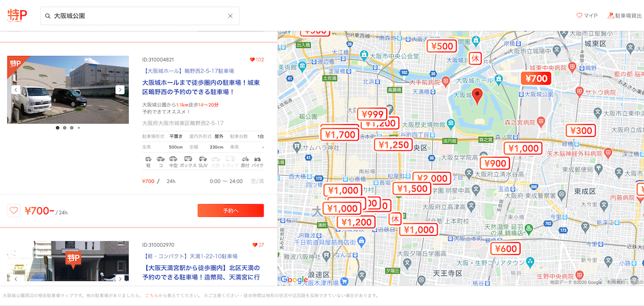Open the 駐車場貸出 header link
Image resolution: width=644 pixels, height=306 pixels.
[x=625, y=16]
